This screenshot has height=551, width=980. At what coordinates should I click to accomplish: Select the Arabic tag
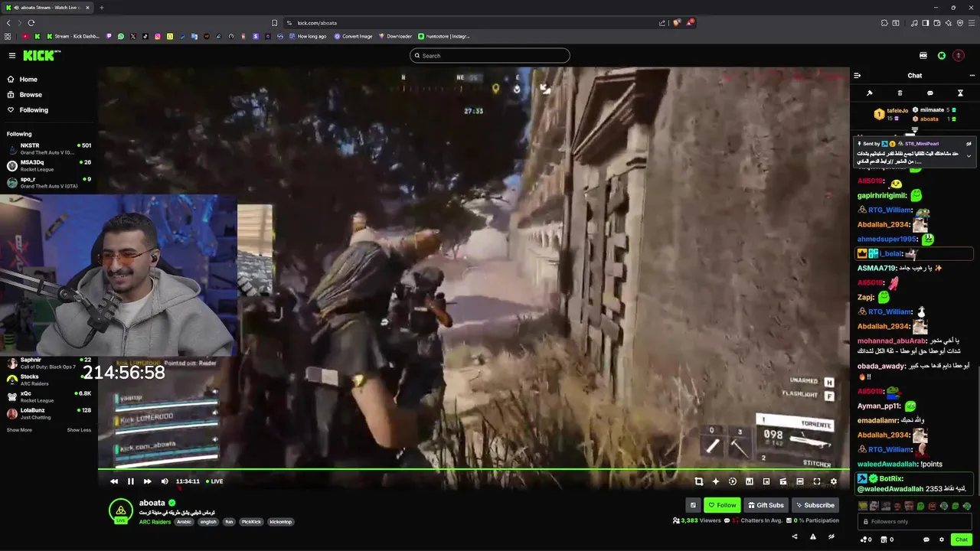coord(185,522)
